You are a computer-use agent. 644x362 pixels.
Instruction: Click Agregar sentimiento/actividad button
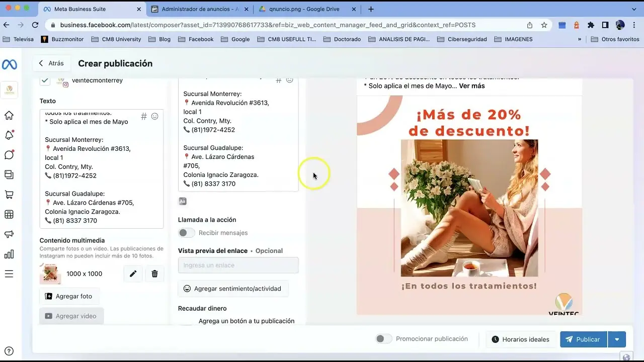(x=233, y=289)
